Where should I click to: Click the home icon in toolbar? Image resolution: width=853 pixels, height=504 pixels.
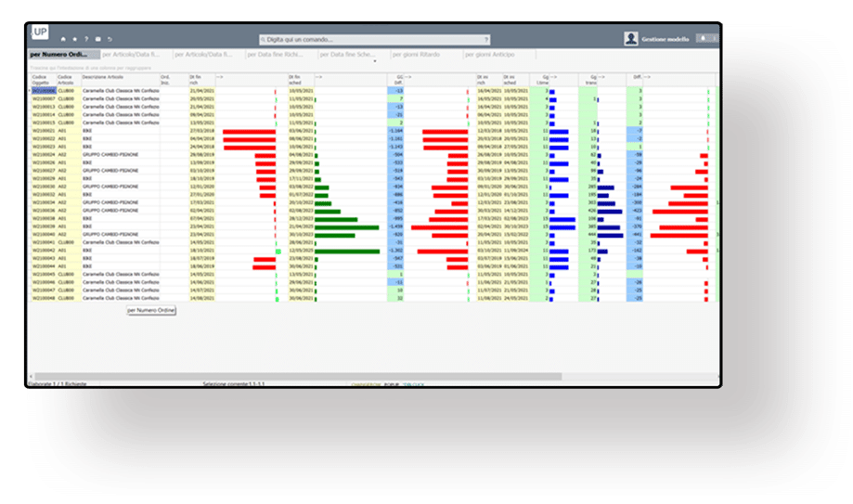pos(62,40)
